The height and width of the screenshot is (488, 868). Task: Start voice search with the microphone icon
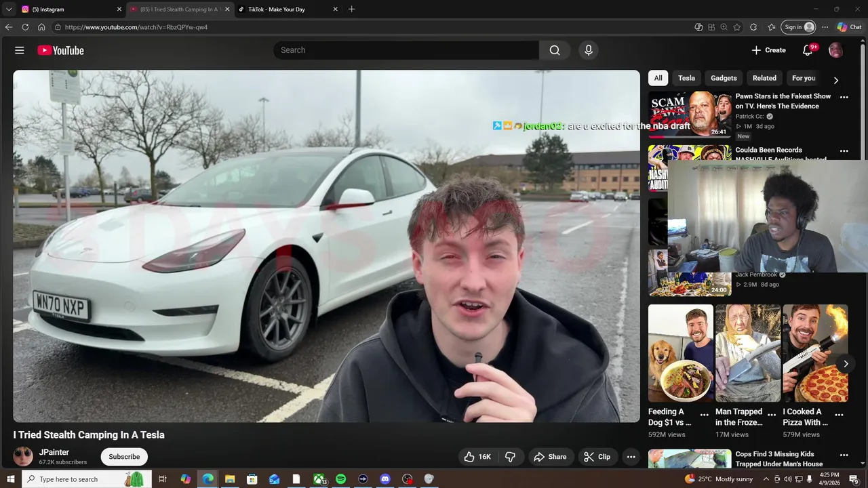click(x=588, y=50)
